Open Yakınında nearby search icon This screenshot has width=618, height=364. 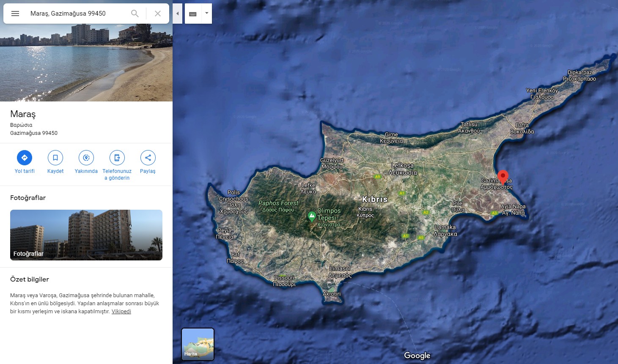tap(86, 158)
